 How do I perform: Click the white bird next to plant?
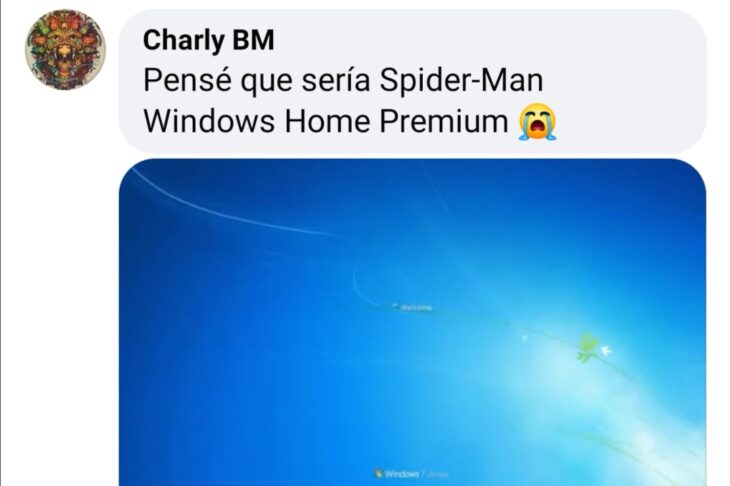click(606, 350)
